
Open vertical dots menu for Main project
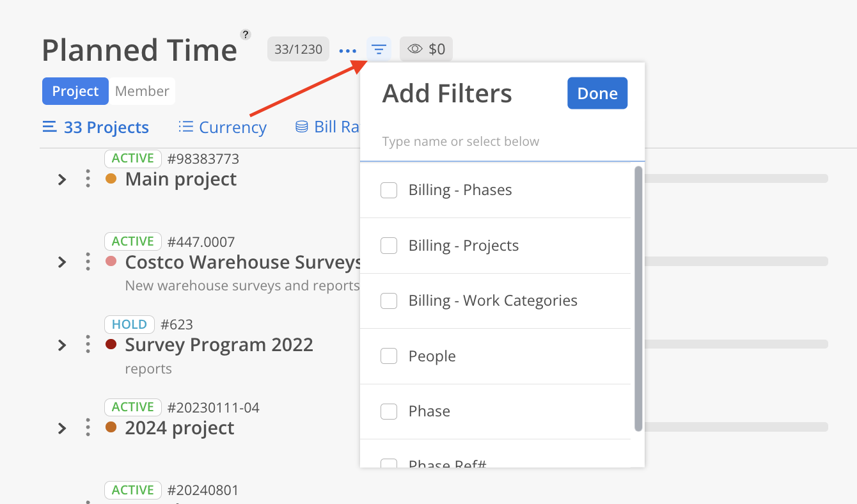coord(88,179)
